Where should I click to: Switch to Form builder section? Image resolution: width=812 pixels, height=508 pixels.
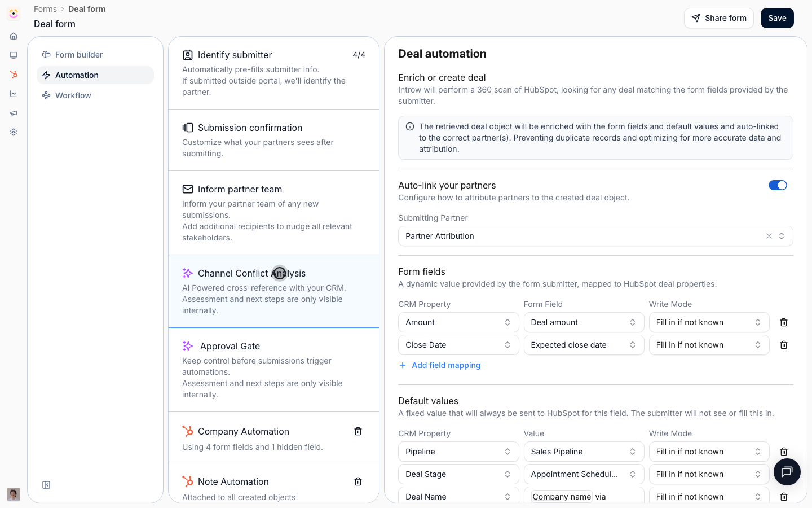point(95,55)
